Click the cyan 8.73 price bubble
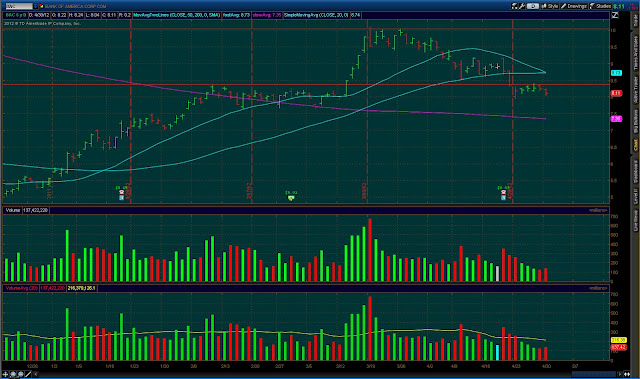The height and width of the screenshot is (379, 640). (616, 73)
